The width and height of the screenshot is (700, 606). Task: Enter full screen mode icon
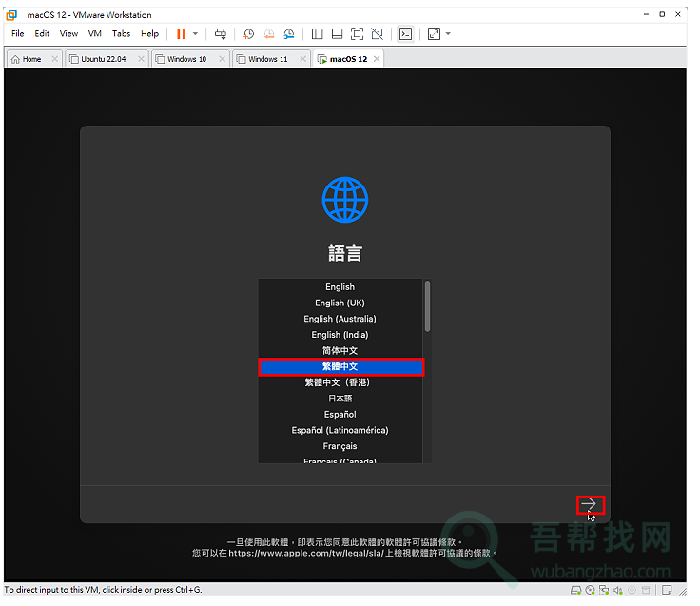click(x=358, y=34)
